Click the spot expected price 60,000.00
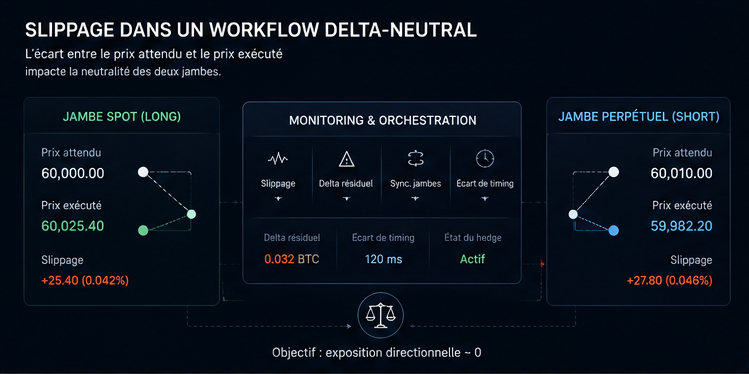This screenshot has height=374, width=749. click(x=73, y=173)
